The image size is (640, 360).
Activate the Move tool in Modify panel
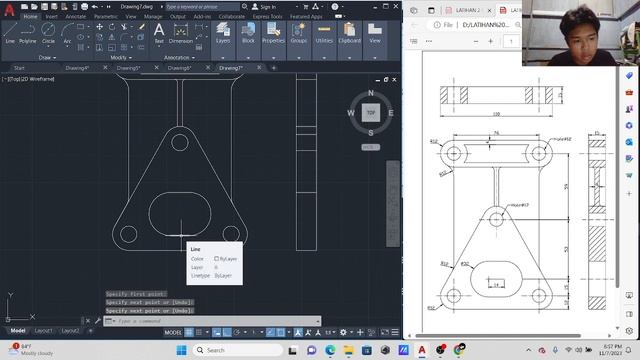pyautogui.click(x=99, y=27)
